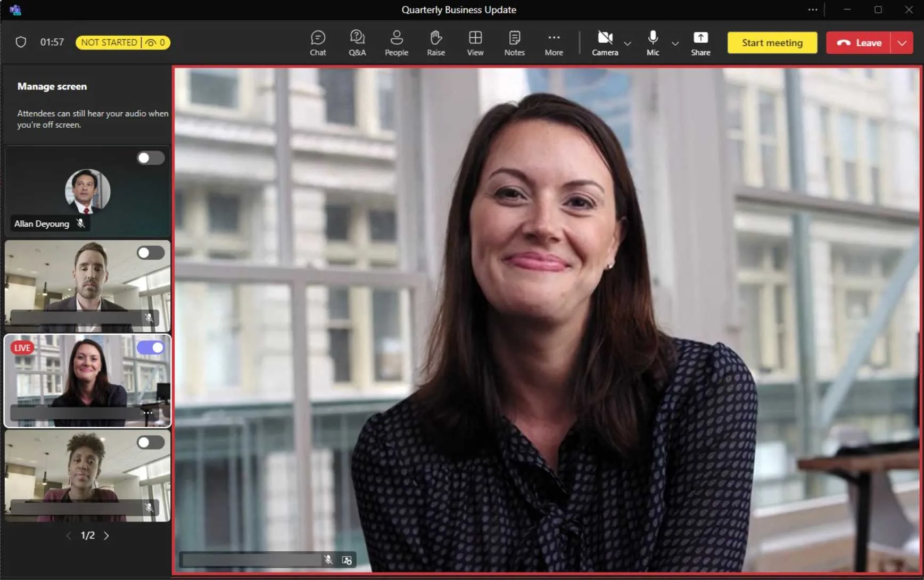This screenshot has height=580, width=924.
Task: Mute the Mic
Action: tap(653, 43)
